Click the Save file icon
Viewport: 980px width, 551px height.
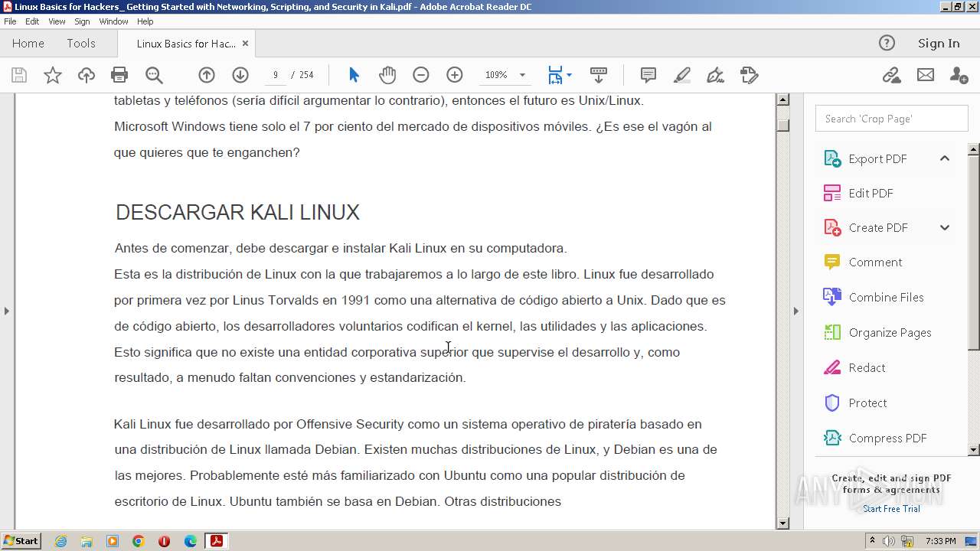coord(19,75)
